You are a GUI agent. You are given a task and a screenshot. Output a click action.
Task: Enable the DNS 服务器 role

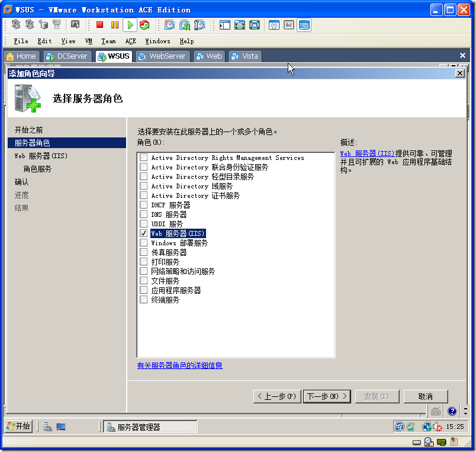[x=144, y=214]
